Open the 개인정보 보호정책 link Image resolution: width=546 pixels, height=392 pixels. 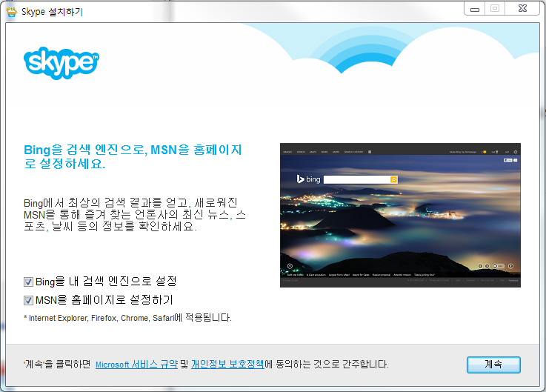coord(227,365)
